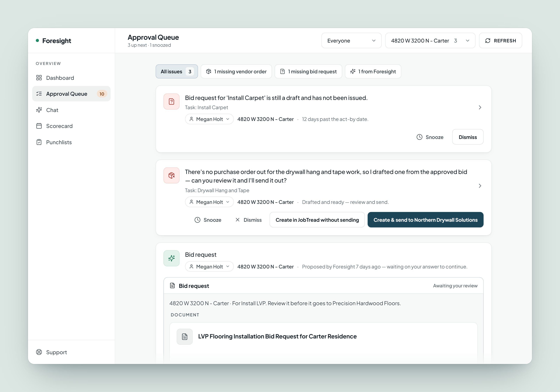Open the Everyone assignee filter dropdown

351,41
